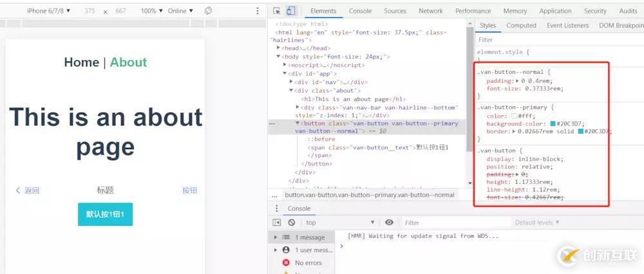Open the Application tab

[x=555, y=11]
